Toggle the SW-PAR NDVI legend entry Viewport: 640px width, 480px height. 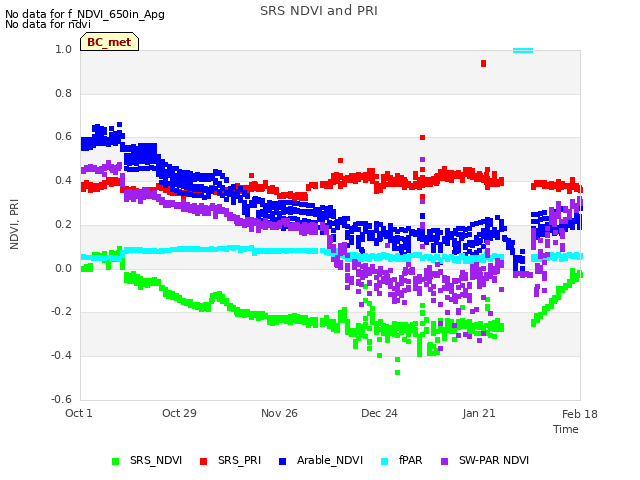[485, 460]
